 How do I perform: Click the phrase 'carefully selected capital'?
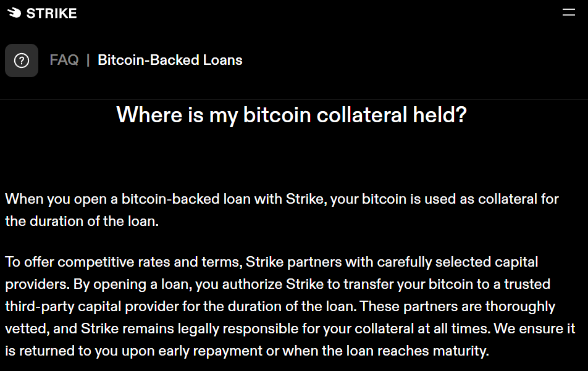[458, 262]
